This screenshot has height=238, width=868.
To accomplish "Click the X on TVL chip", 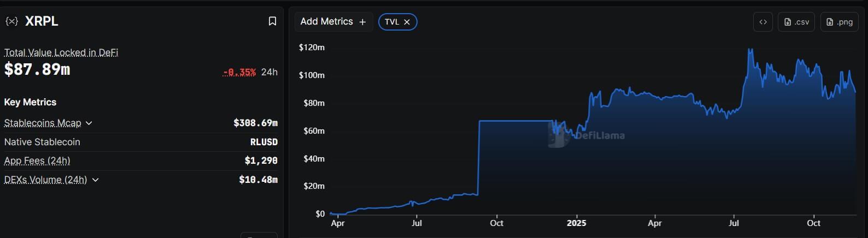I will click(x=407, y=22).
